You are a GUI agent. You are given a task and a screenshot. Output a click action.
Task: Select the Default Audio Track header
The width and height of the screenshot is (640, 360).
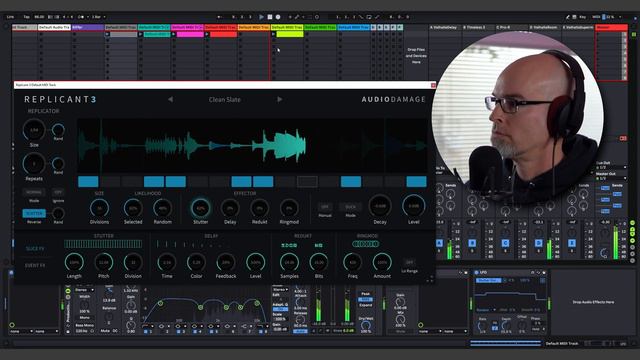pos(54,27)
